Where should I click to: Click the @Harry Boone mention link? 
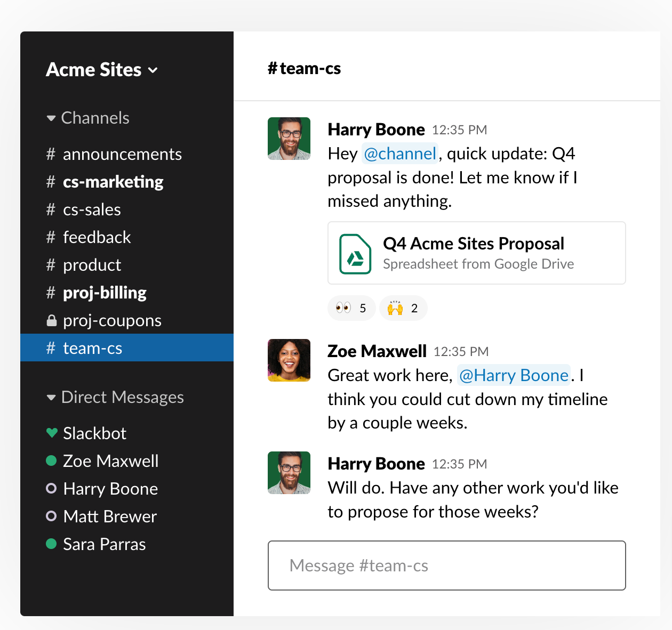513,375
